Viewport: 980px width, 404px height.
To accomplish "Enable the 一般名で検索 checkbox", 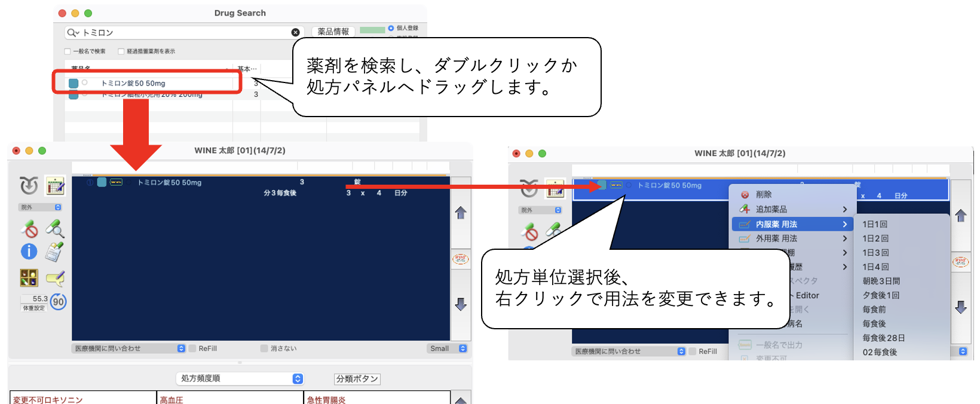I will pyautogui.click(x=68, y=51).
